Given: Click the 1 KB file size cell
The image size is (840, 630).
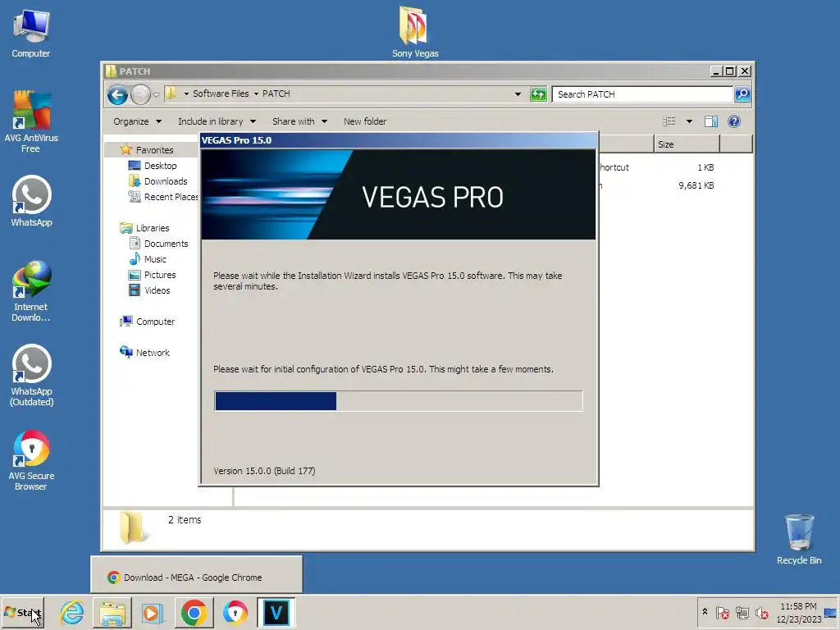Looking at the screenshot, I should (705, 167).
